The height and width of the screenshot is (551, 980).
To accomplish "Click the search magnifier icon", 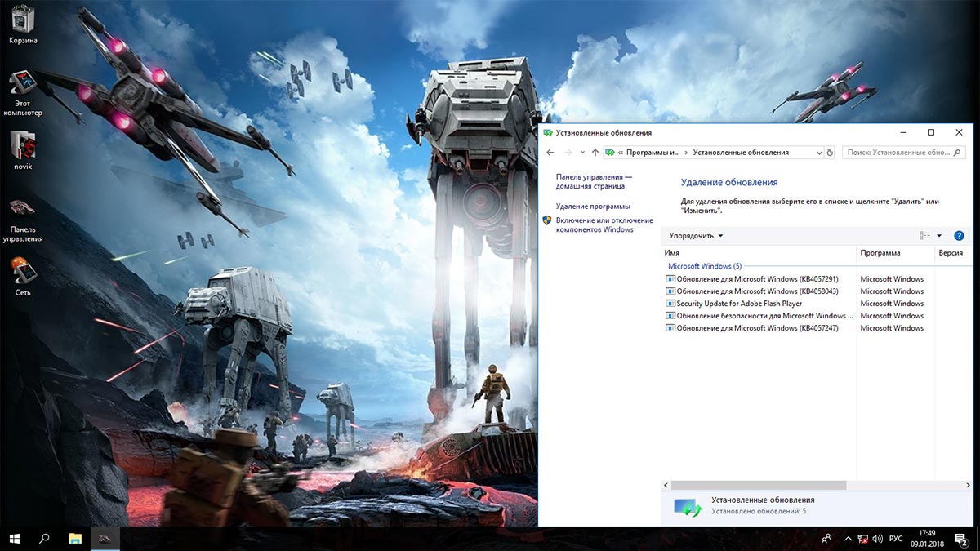I will (x=958, y=153).
